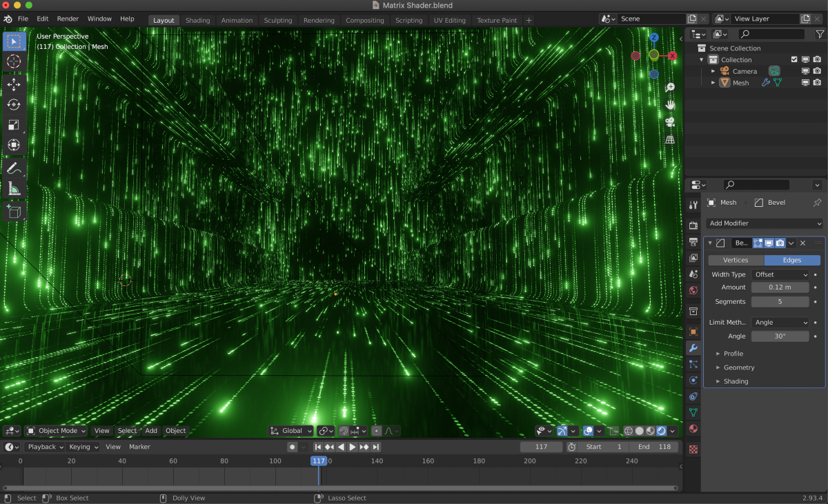Switch to the Sculpting workspace tab
828x504 pixels.
[278, 21]
